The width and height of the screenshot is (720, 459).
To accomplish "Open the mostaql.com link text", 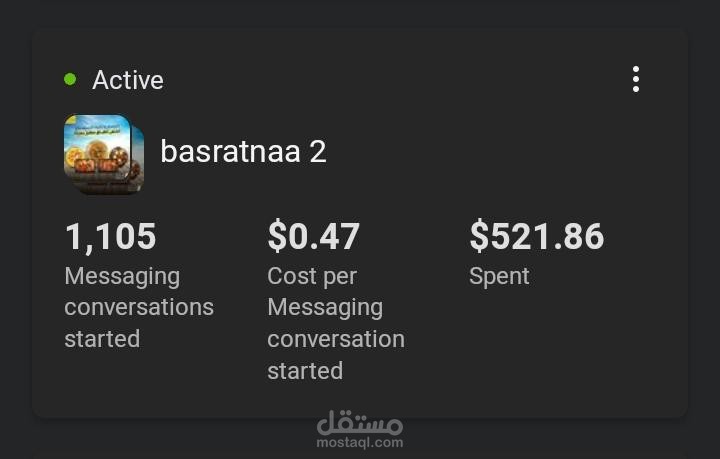I will tap(360, 443).
